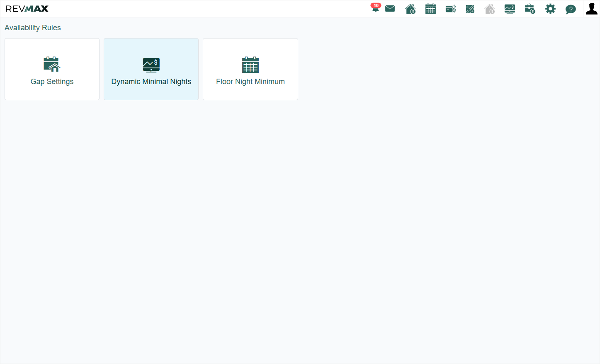Open the Floor Night Minimum label

pos(250,82)
